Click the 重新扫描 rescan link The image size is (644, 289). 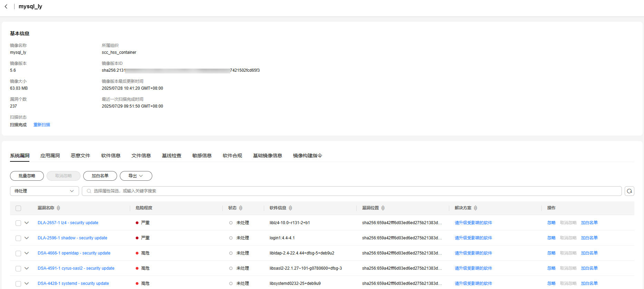[x=42, y=125]
